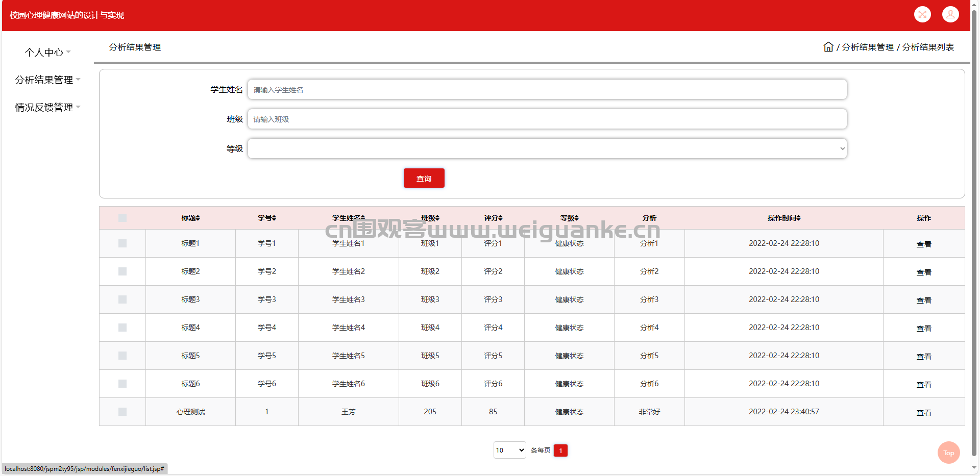This screenshot has width=980, height=476.
Task: Click 健康状态 in the 心理测试 row
Action: pyautogui.click(x=570, y=412)
